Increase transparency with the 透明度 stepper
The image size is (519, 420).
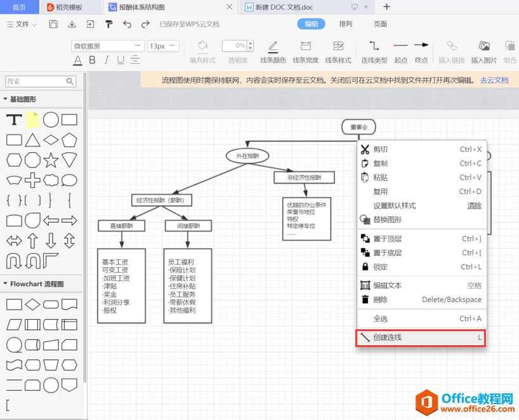pos(249,44)
